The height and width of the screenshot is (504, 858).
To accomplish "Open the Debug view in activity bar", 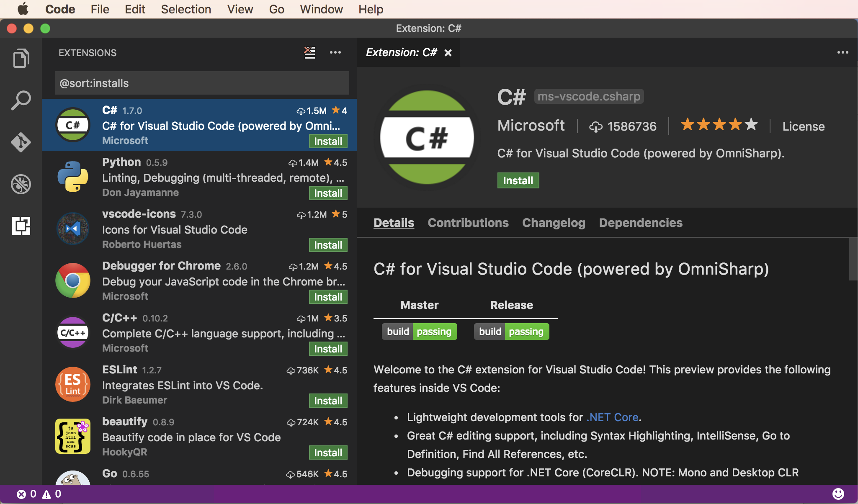I will point(21,184).
